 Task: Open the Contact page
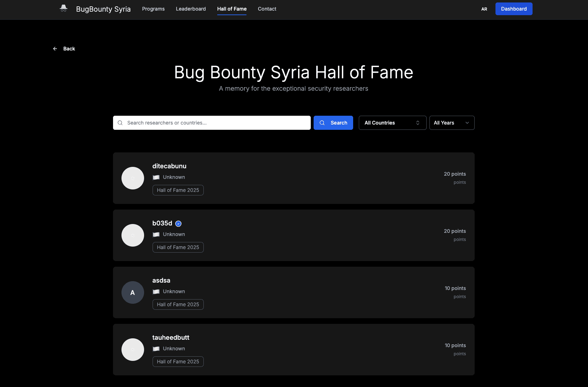point(267,9)
